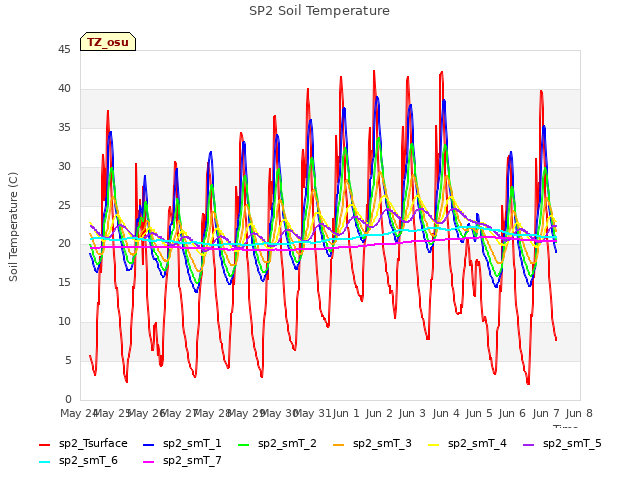Click the Jun 5 x-axis tick label
This screenshot has height=480, width=640.
(479, 413)
